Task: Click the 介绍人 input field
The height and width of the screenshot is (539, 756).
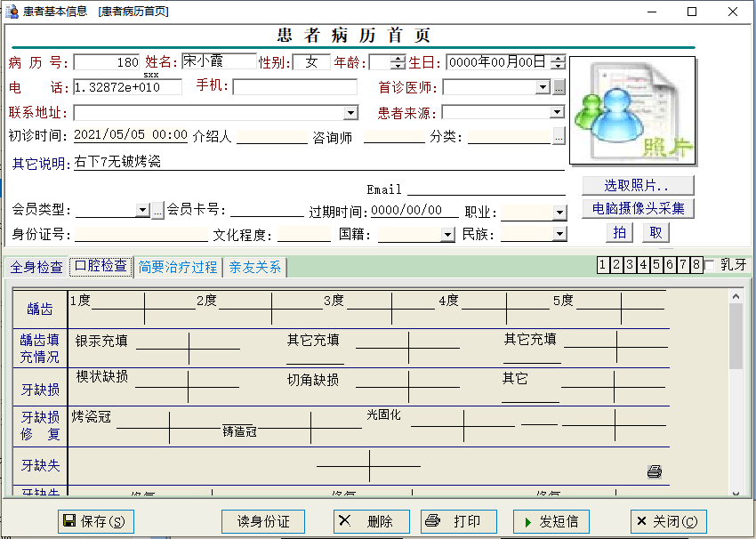Action: pos(272,136)
